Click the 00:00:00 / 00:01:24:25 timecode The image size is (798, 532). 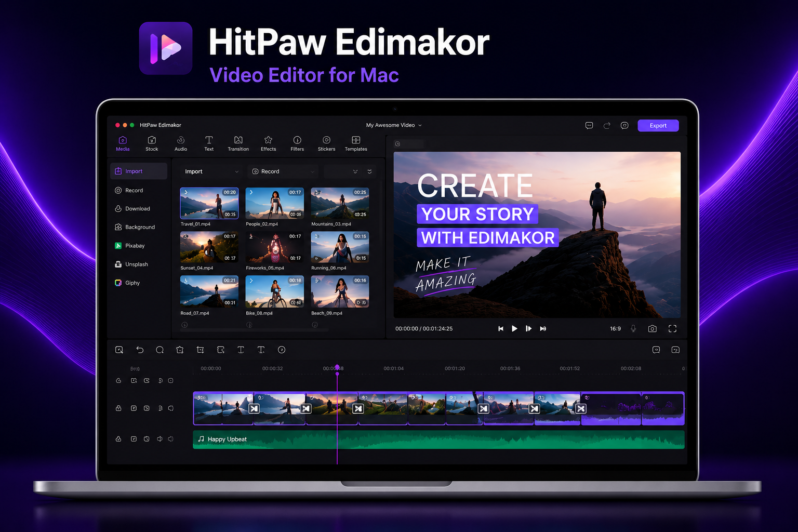(424, 328)
